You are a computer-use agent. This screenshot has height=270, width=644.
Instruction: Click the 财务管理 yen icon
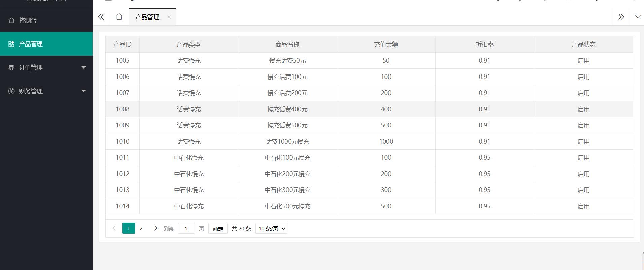(x=11, y=91)
